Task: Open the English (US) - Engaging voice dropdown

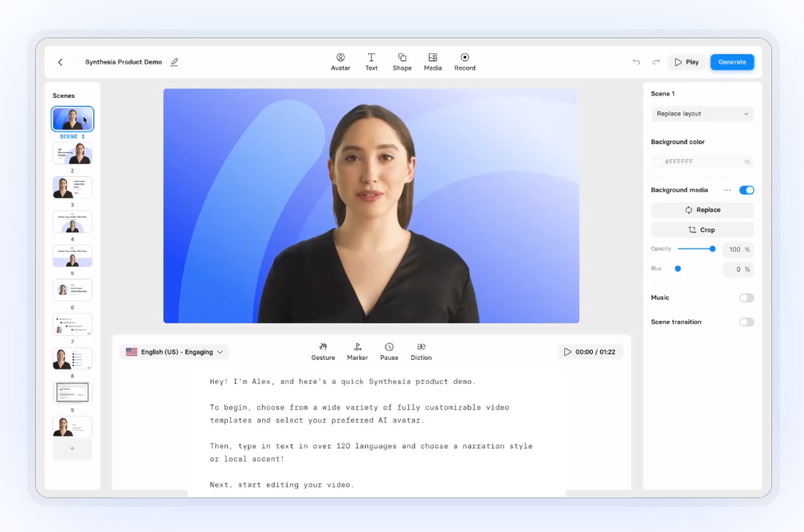Action: (x=175, y=352)
